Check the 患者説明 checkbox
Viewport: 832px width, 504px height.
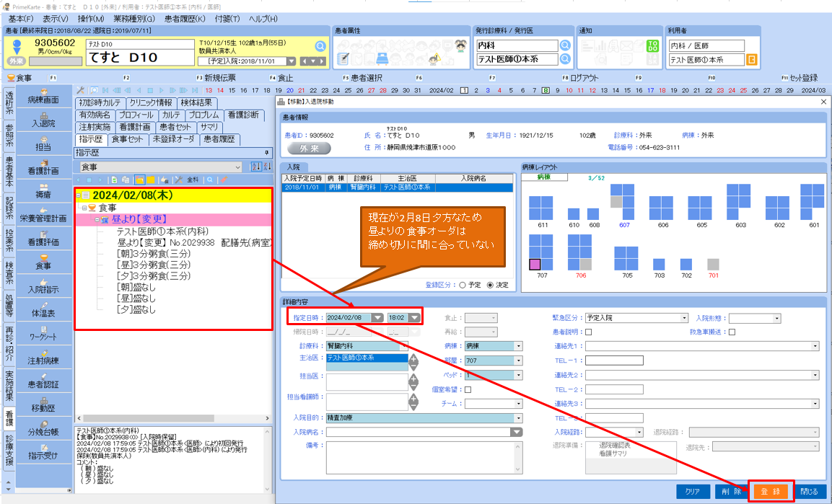click(588, 332)
